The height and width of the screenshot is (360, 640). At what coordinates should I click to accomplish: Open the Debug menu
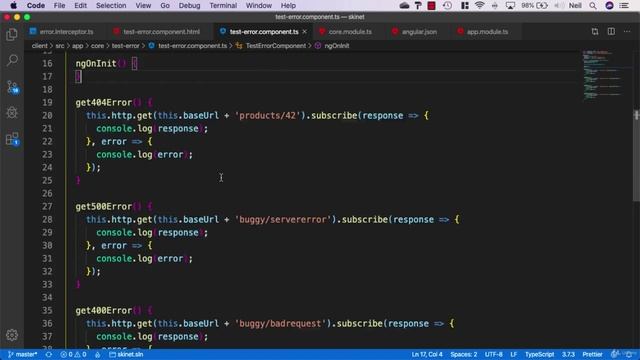(189, 6)
